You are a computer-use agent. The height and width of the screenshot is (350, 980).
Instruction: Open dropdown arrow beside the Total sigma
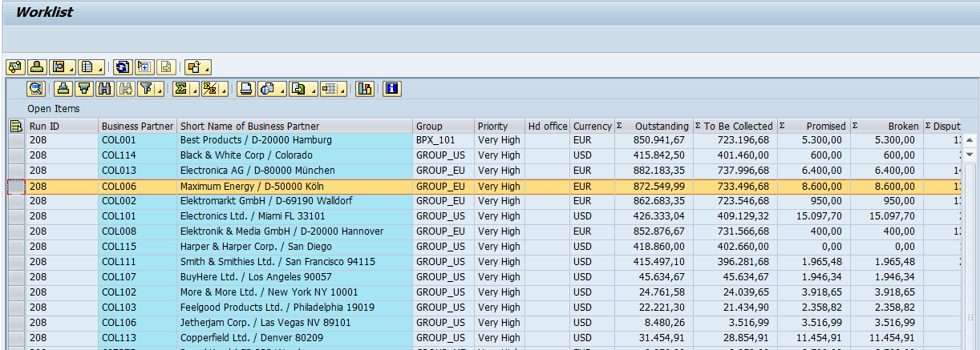click(195, 89)
